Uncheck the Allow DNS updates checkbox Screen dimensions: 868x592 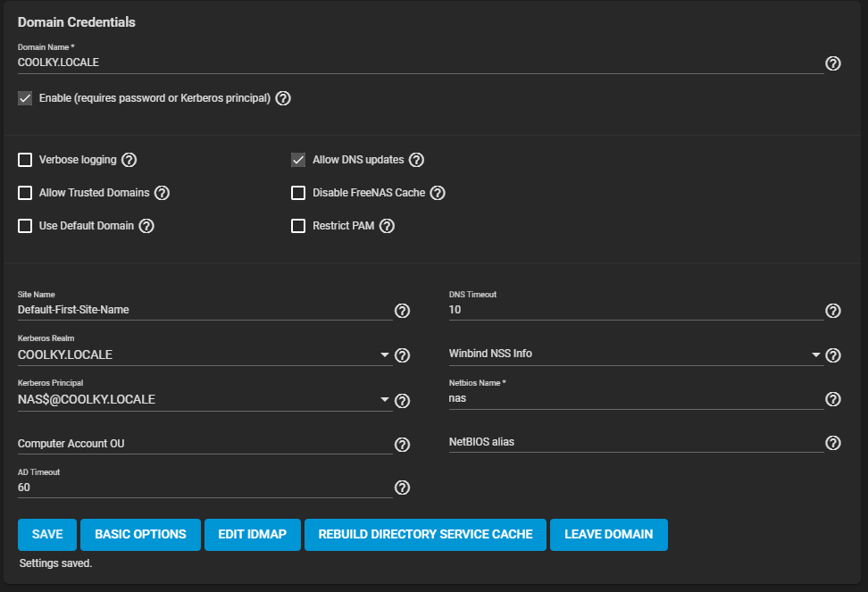pos(298,160)
